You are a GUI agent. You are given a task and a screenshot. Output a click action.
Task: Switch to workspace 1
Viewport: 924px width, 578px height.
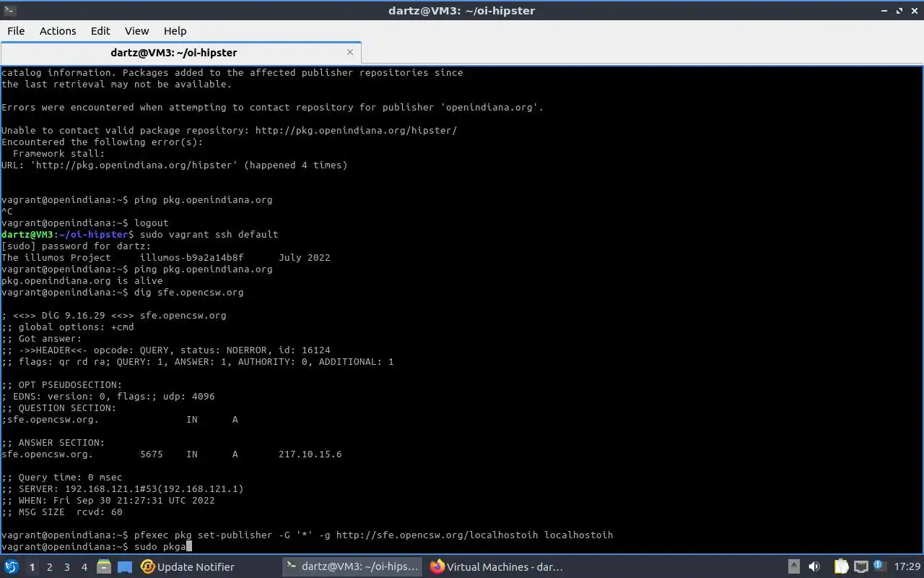32,567
